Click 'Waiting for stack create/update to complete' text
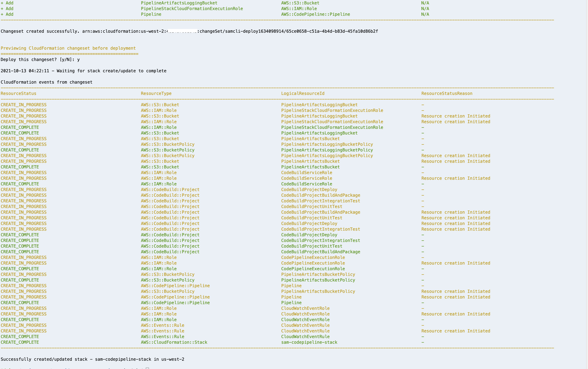Viewport: 588px width, 369px height. pyautogui.click(x=111, y=71)
